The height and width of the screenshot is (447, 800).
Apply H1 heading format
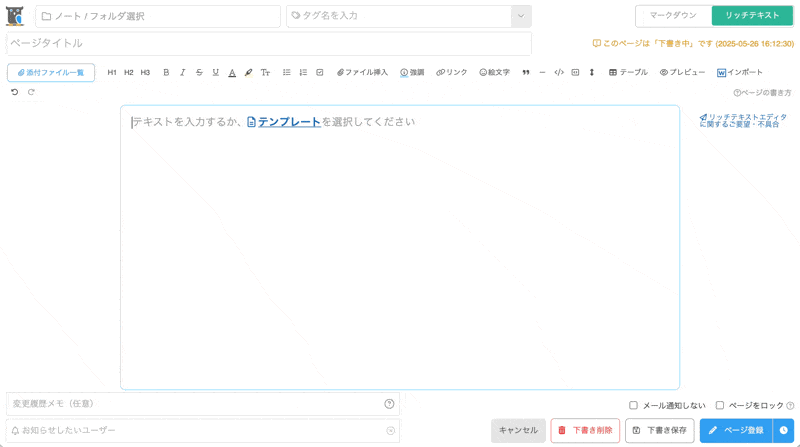[x=112, y=72]
